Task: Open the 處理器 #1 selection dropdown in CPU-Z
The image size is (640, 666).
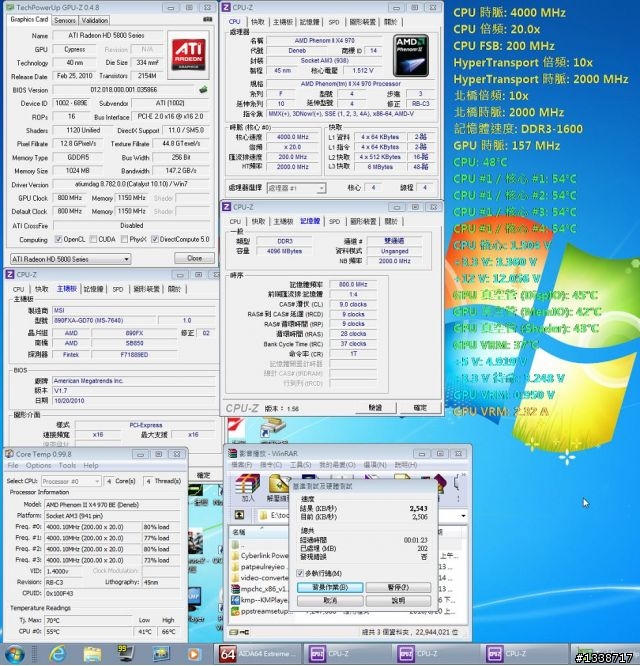Action: click(x=296, y=188)
